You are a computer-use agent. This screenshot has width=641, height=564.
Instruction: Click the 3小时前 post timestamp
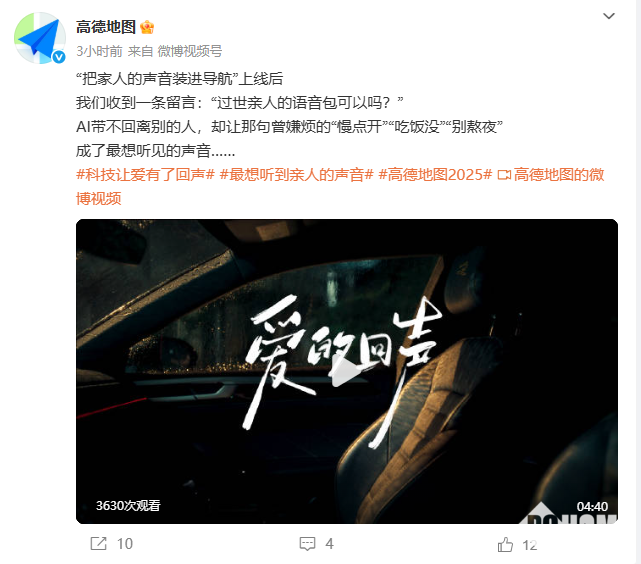click(99, 51)
